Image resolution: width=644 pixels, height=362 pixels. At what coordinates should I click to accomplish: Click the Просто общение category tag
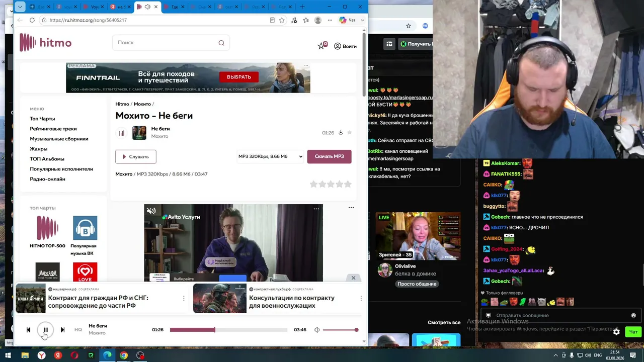coord(417,284)
